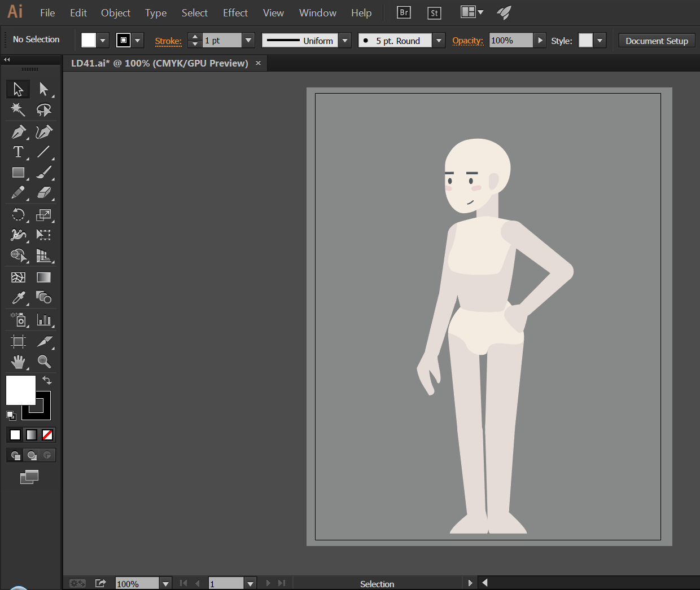Open the Object menu
The width and height of the screenshot is (700, 590).
click(116, 13)
